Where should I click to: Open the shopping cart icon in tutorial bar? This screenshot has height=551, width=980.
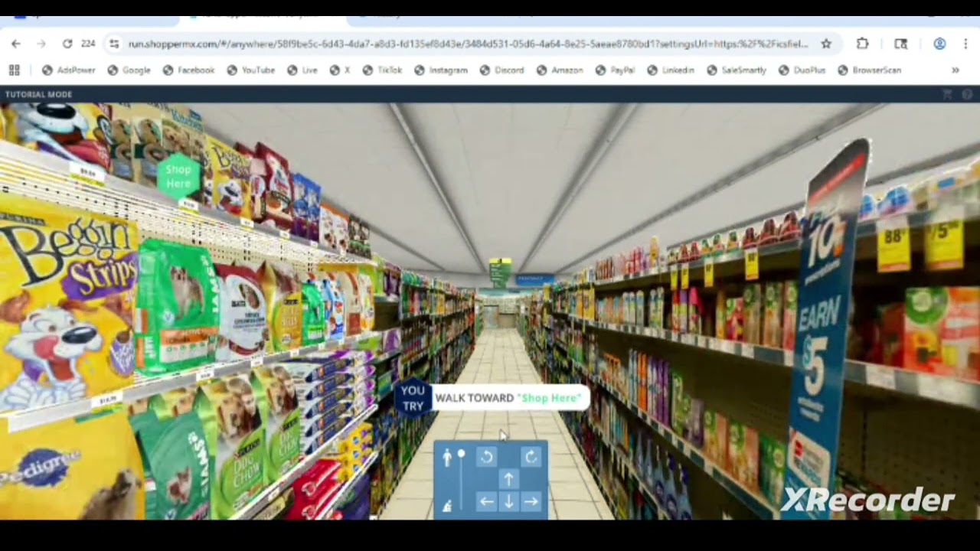click(947, 94)
